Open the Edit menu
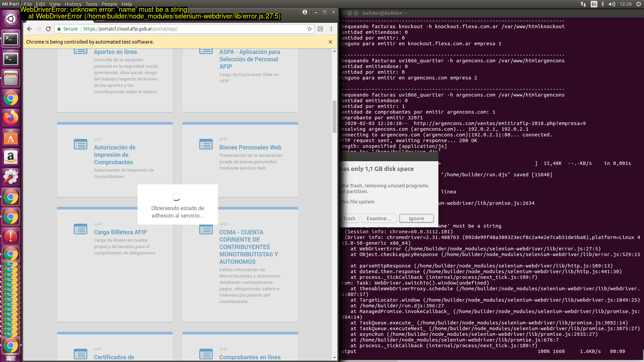The image size is (644, 362). [40, 4]
